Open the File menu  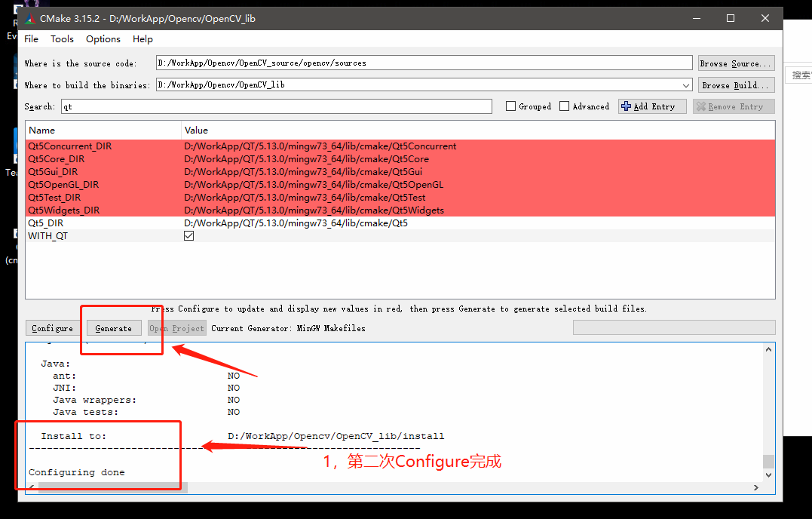point(31,38)
